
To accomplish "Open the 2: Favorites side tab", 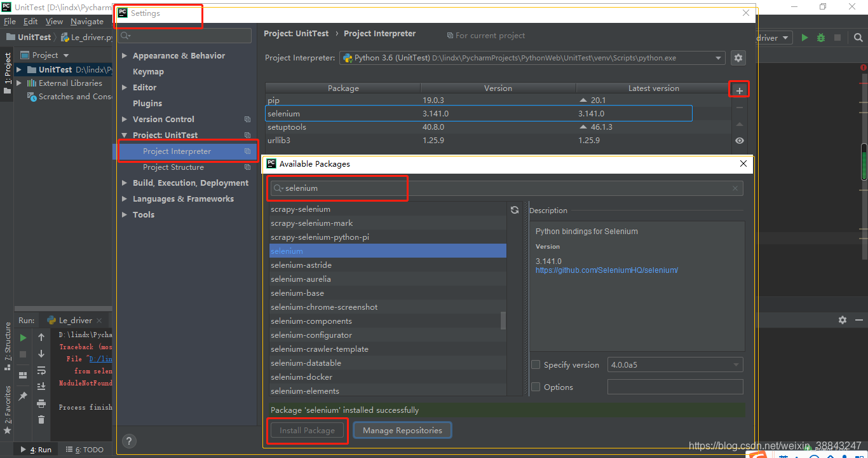I will (8, 410).
